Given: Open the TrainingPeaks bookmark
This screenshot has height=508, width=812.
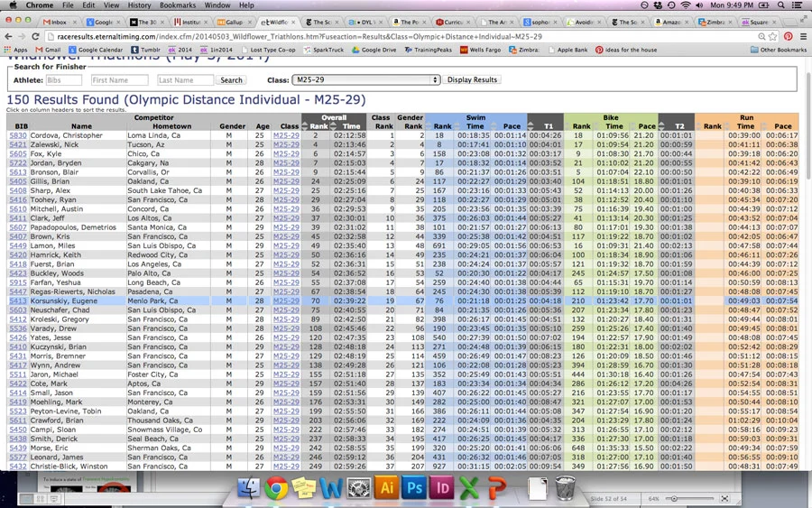Looking at the screenshot, I should (429, 50).
